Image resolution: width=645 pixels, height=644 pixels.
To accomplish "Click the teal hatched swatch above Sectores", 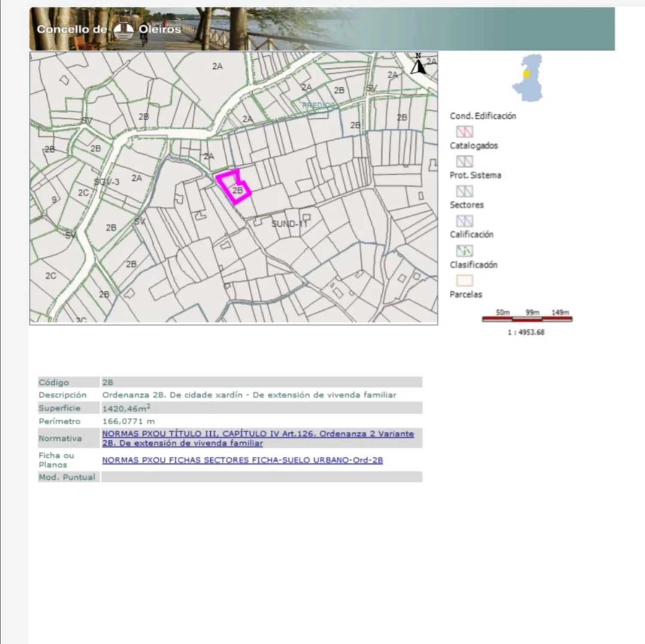I will [x=464, y=191].
